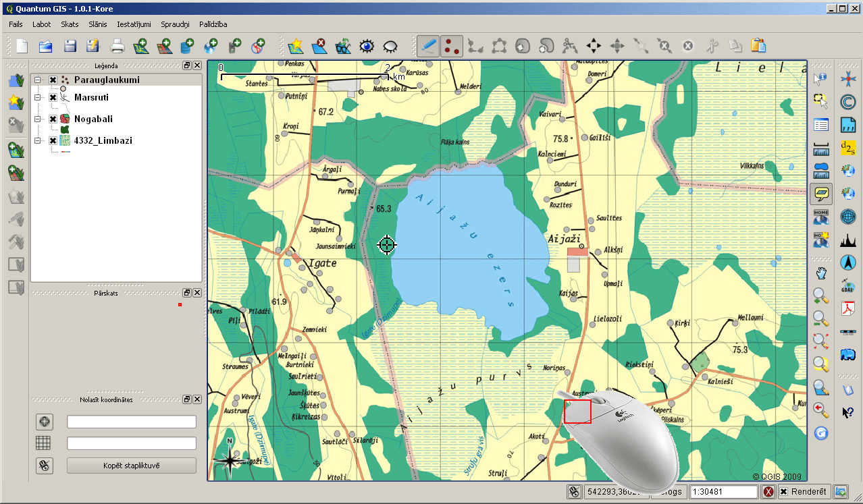Select the pan map hand tool
863x504 pixels.
821,273
